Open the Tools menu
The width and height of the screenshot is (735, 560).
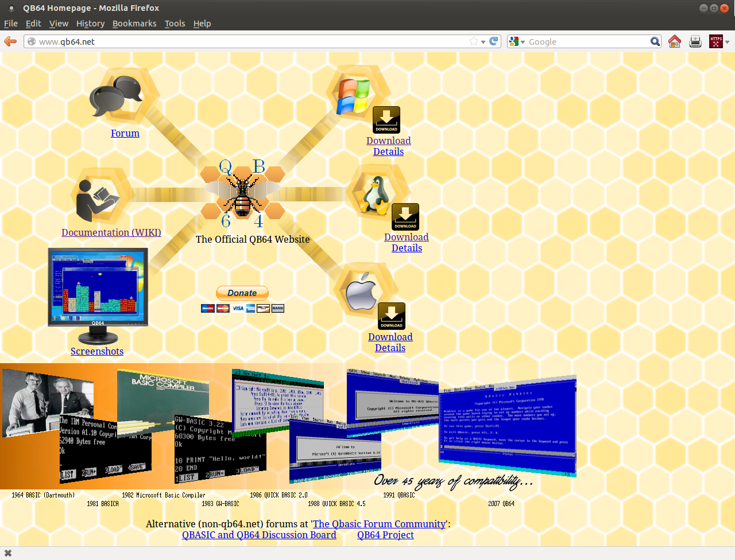(175, 24)
